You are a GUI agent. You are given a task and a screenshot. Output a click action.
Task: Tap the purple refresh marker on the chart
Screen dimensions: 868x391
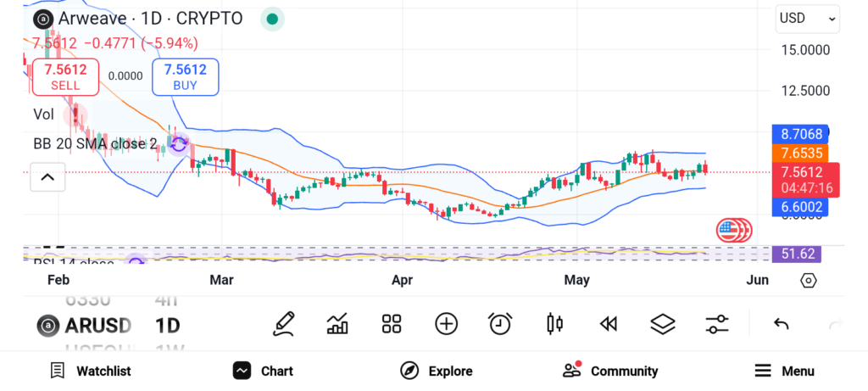tap(179, 144)
